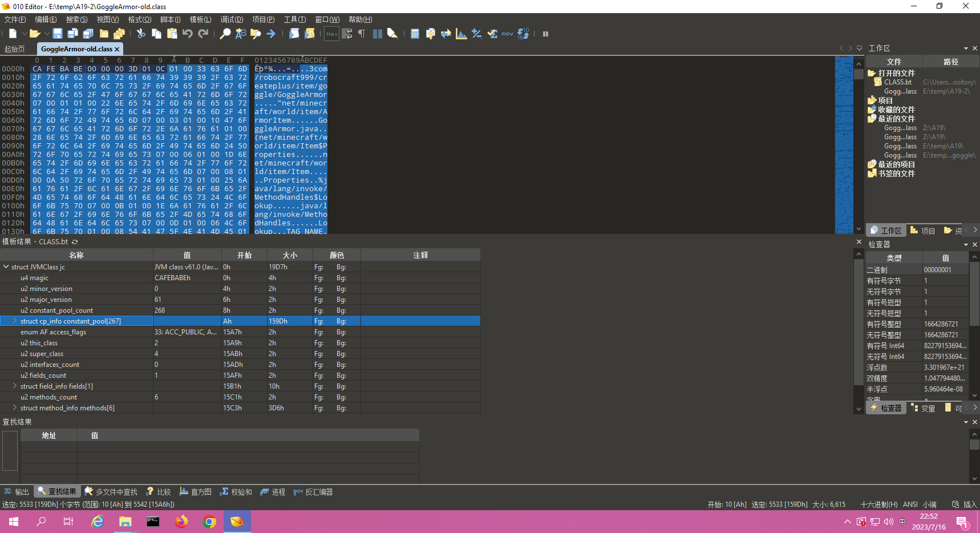The height and width of the screenshot is (533, 980).
Task: Open the Histogram tool icon
Action: (461, 34)
